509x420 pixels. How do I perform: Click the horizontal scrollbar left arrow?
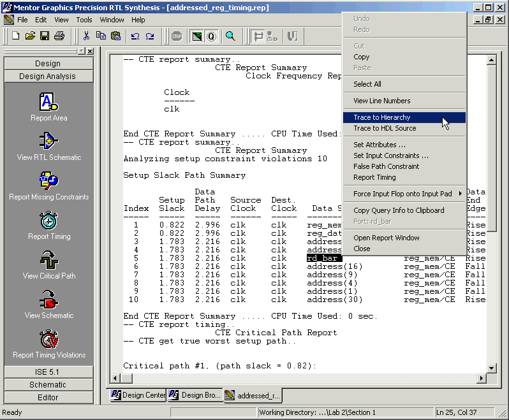click(x=115, y=378)
